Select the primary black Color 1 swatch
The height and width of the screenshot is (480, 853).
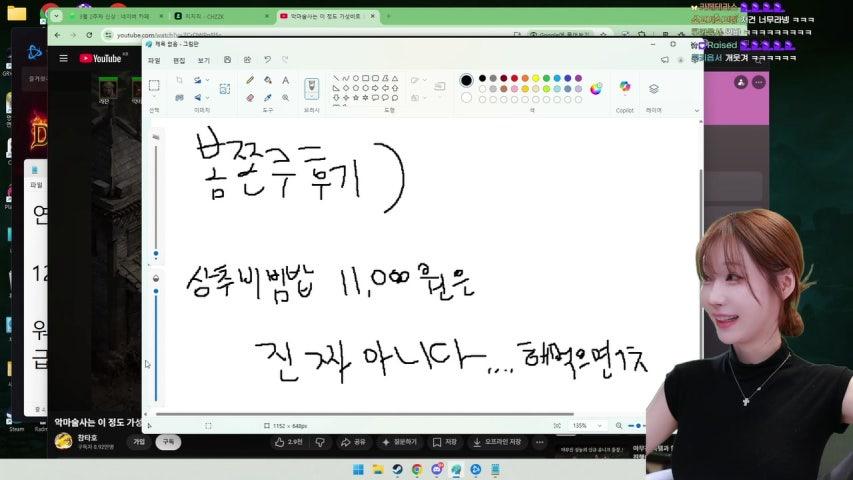tap(466, 81)
